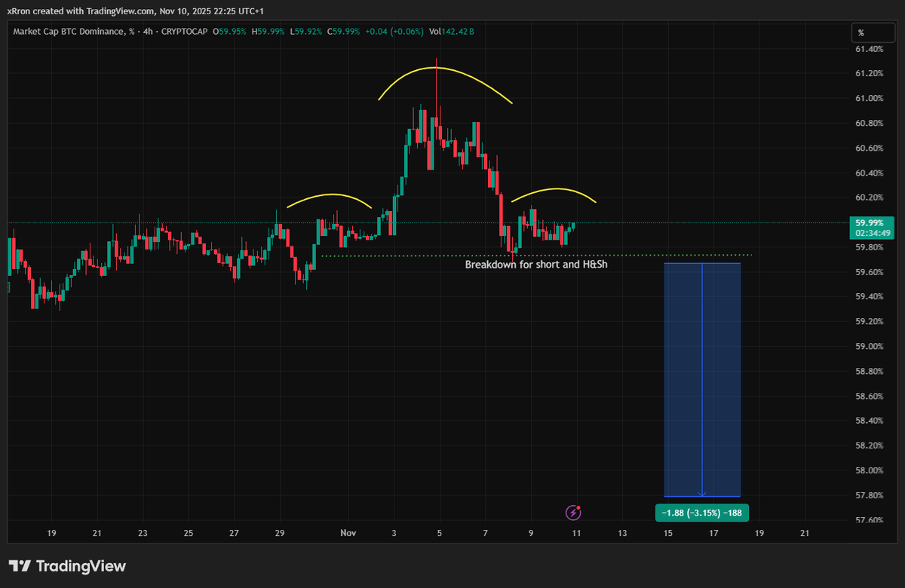Click the 60.40% price axis label
This screenshot has height=588, width=905.
point(869,173)
